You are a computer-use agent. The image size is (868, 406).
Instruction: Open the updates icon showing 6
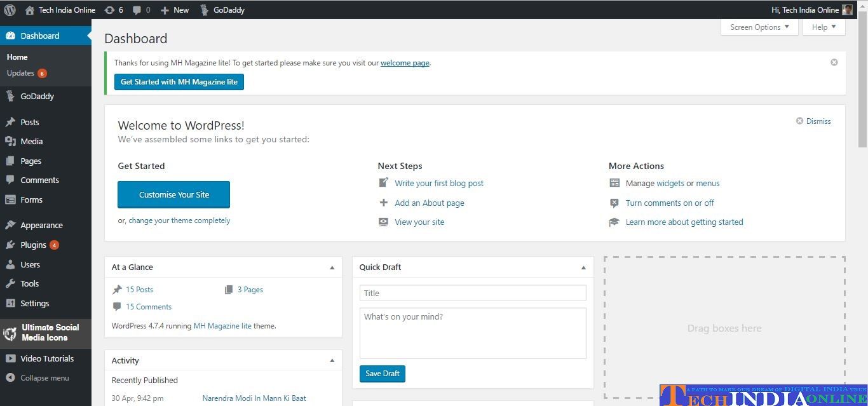click(109, 10)
